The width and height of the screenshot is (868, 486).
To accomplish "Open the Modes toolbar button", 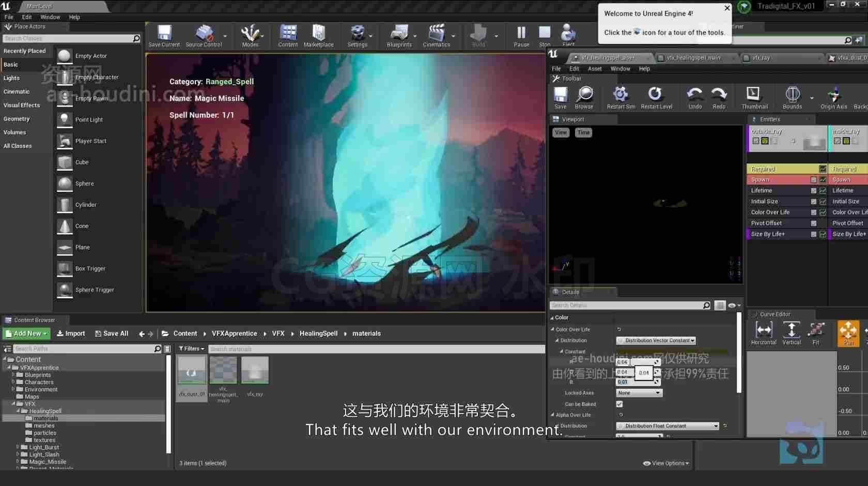I will (x=250, y=36).
